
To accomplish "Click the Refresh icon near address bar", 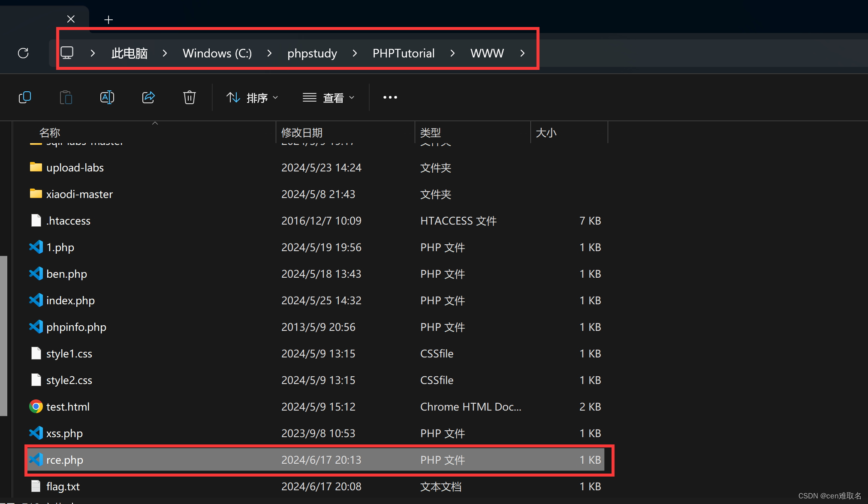I will 23,53.
